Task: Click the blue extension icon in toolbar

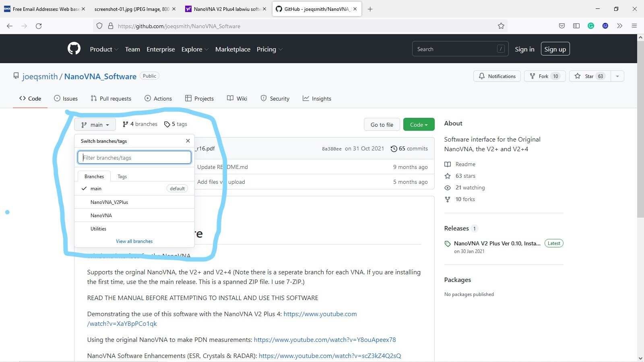Action: click(x=605, y=26)
